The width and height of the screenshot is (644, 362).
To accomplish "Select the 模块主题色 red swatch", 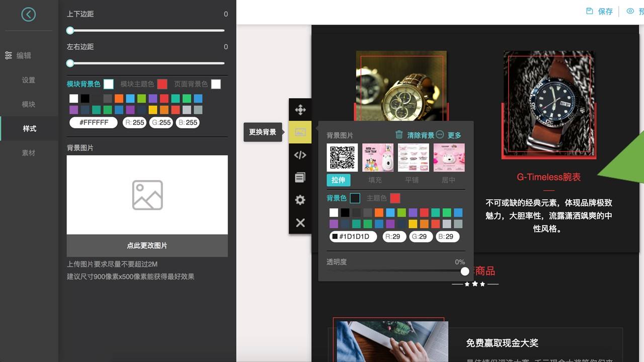I will pos(162,84).
